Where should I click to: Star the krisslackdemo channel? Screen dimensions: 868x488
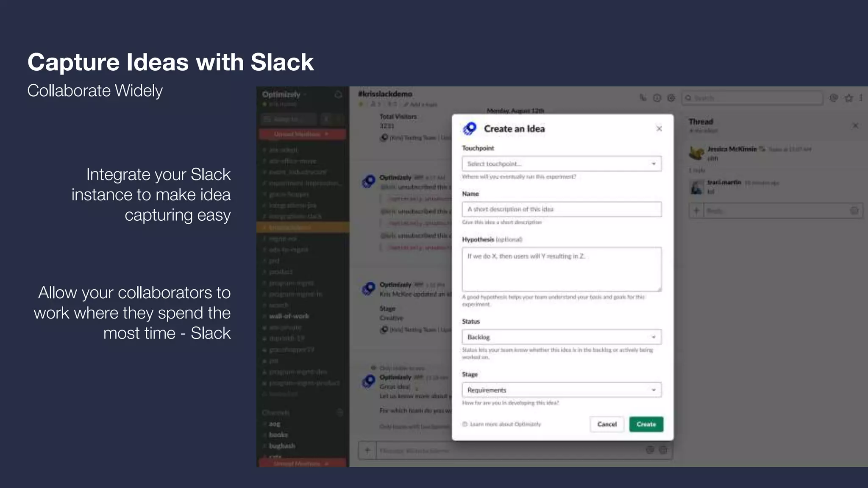pos(361,104)
